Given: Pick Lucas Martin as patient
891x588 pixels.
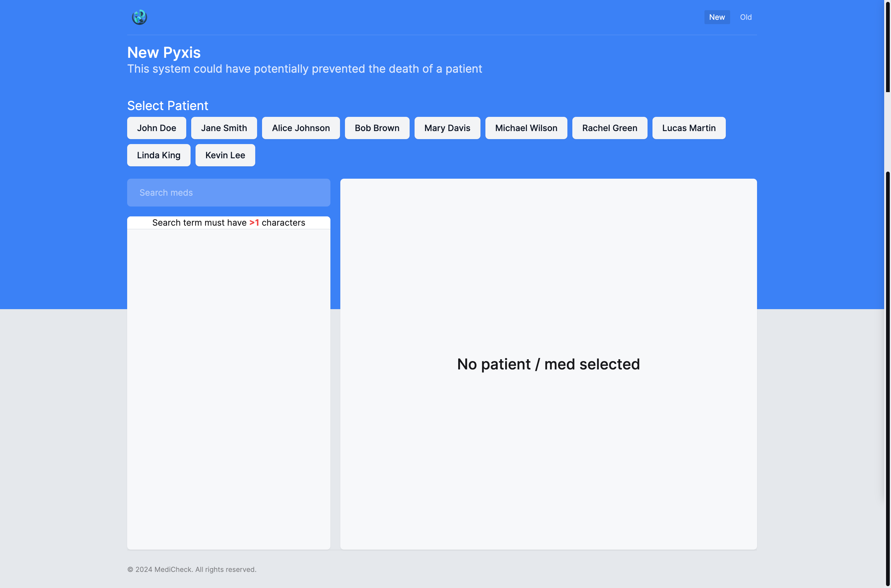Looking at the screenshot, I should pos(688,128).
